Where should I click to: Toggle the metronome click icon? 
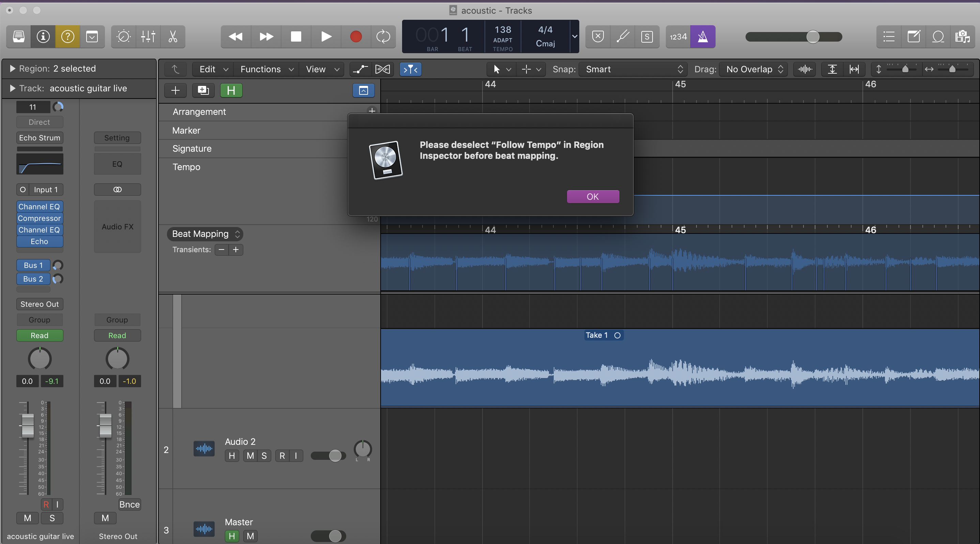[702, 36]
